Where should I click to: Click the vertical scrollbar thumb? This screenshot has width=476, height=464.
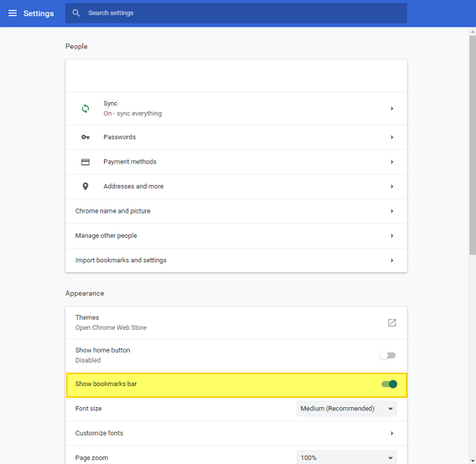472,145
